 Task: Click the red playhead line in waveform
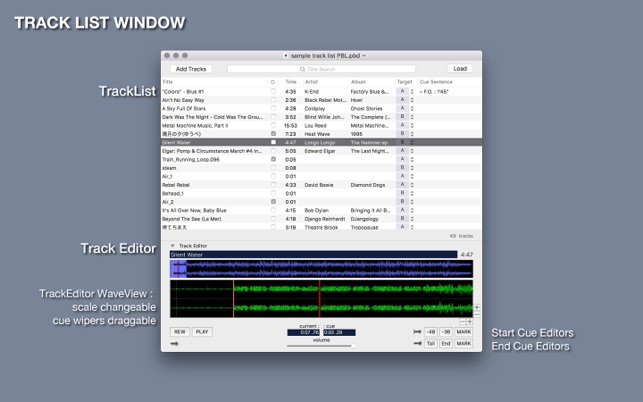(x=319, y=299)
